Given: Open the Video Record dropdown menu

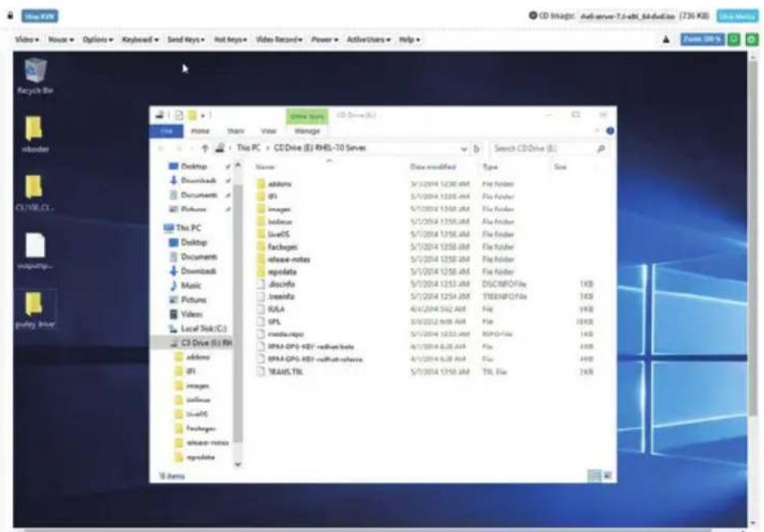Looking at the screenshot, I should (280, 39).
